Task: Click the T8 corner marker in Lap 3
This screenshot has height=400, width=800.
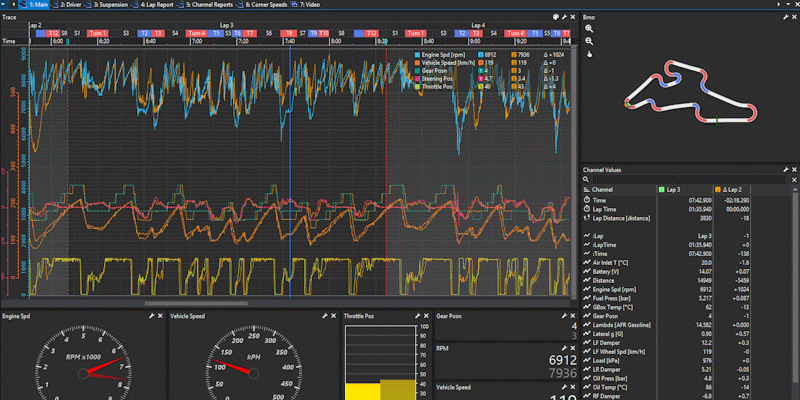Action: click(289, 33)
